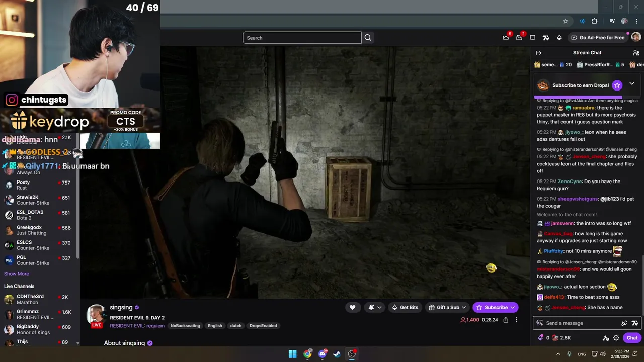
Task: Open 7TV emote menu in chat input
Action: click(635, 323)
